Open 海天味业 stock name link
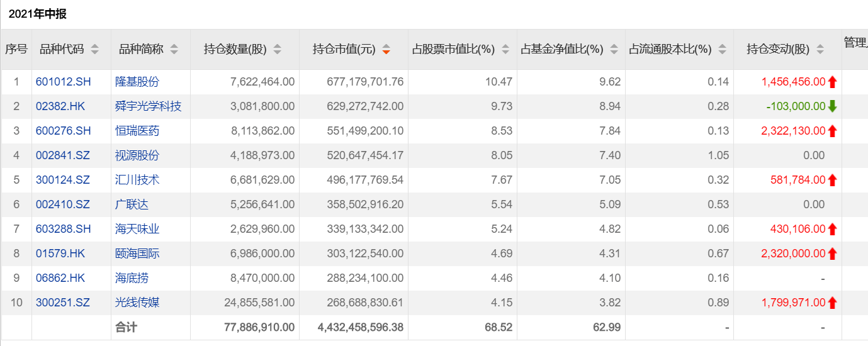The width and height of the screenshot is (868, 346). [x=137, y=229]
